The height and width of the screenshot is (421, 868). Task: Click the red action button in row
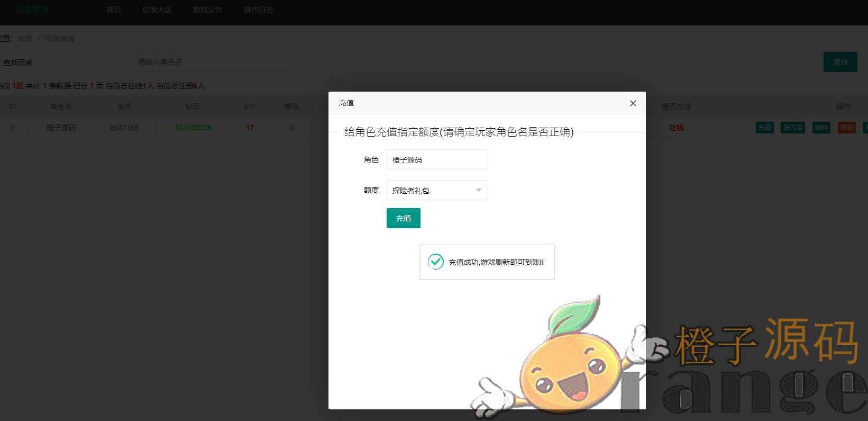coord(846,128)
